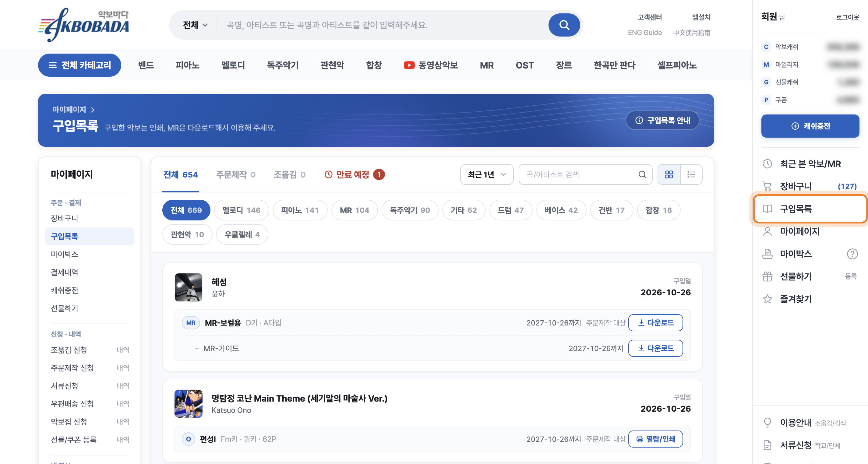
Task: Filter by 드럼 47 chip
Action: pos(510,210)
